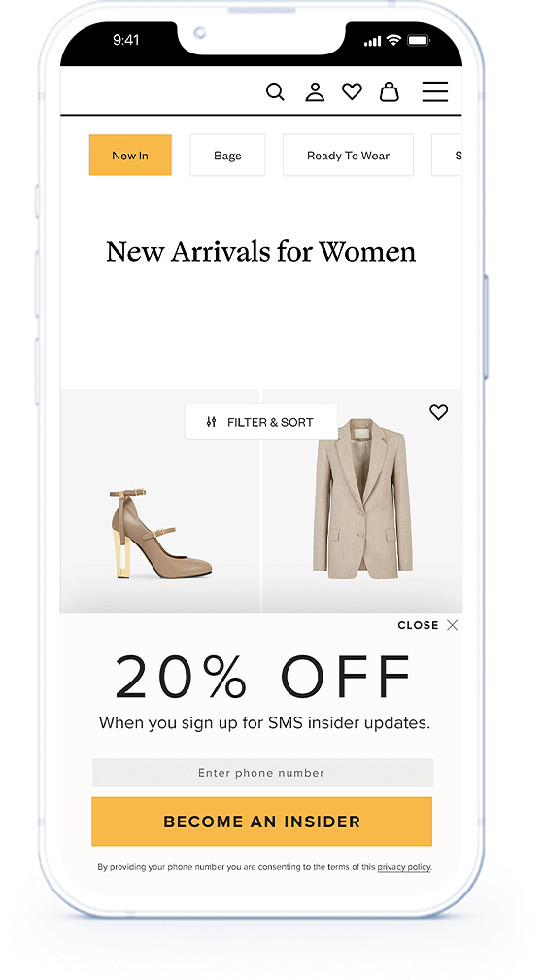Select the partially visible last category tab

pyautogui.click(x=447, y=155)
